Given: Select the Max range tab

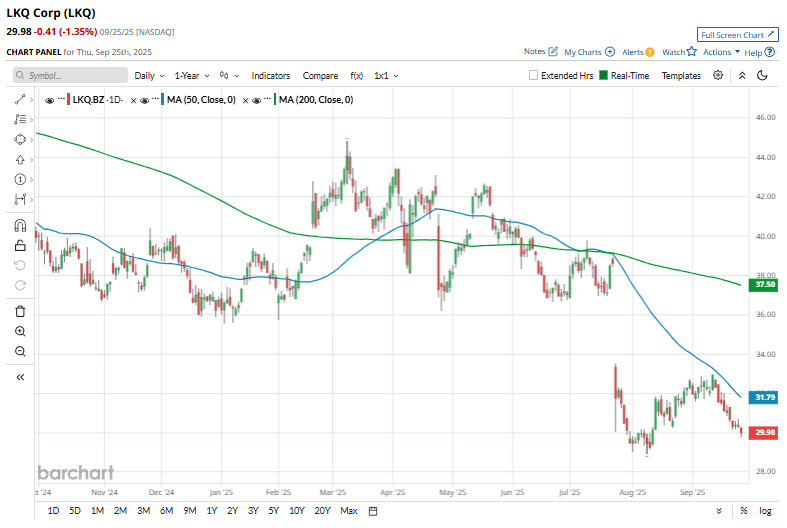Looking at the screenshot, I should pyautogui.click(x=349, y=511).
